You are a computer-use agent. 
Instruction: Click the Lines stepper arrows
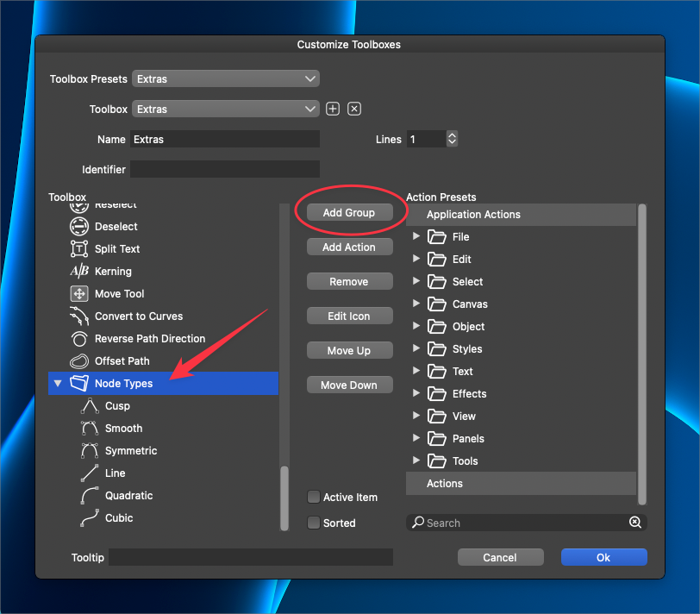pyautogui.click(x=453, y=139)
